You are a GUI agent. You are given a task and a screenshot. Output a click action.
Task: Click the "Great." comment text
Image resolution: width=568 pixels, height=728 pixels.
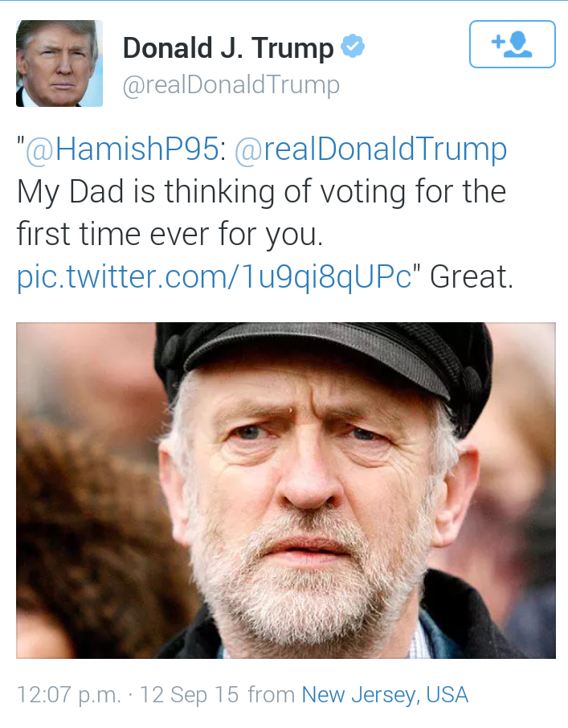471,276
